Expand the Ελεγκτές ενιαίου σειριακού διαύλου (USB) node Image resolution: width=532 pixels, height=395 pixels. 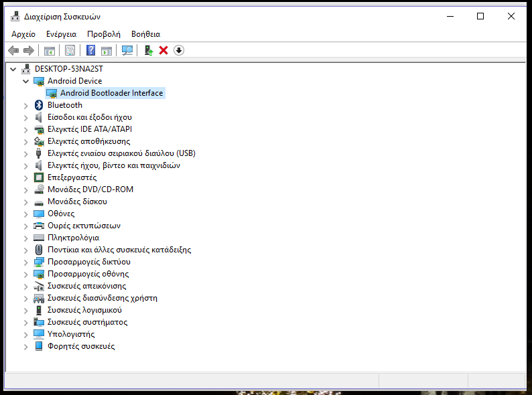26,153
